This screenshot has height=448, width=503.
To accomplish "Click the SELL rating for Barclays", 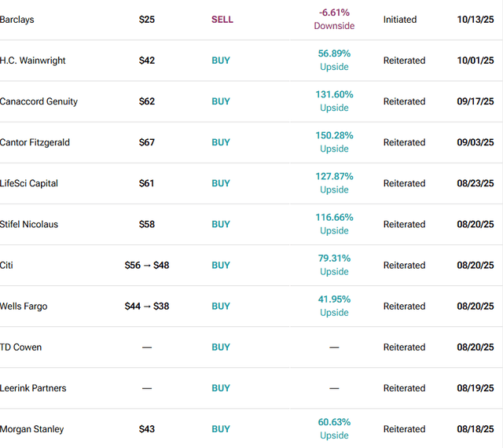I will 222,20.
